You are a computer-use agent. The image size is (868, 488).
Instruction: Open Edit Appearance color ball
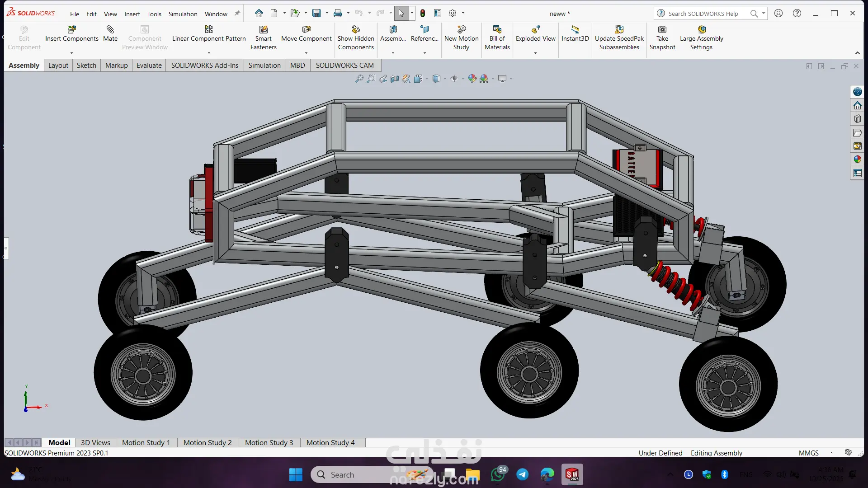point(472,79)
